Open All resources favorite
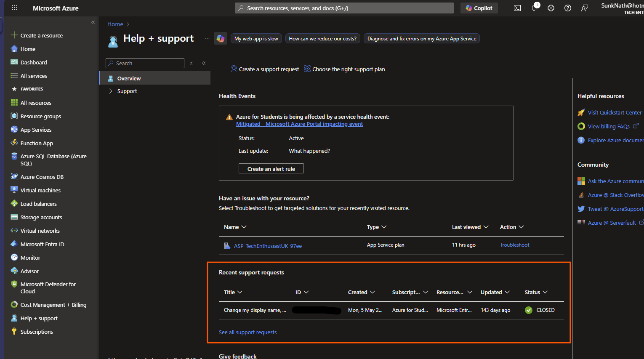This screenshot has width=644, height=359. 36,103
